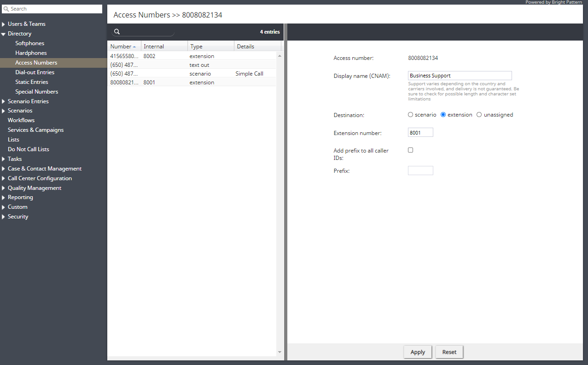Expand the Users & Teams section

(x=4, y=24)
